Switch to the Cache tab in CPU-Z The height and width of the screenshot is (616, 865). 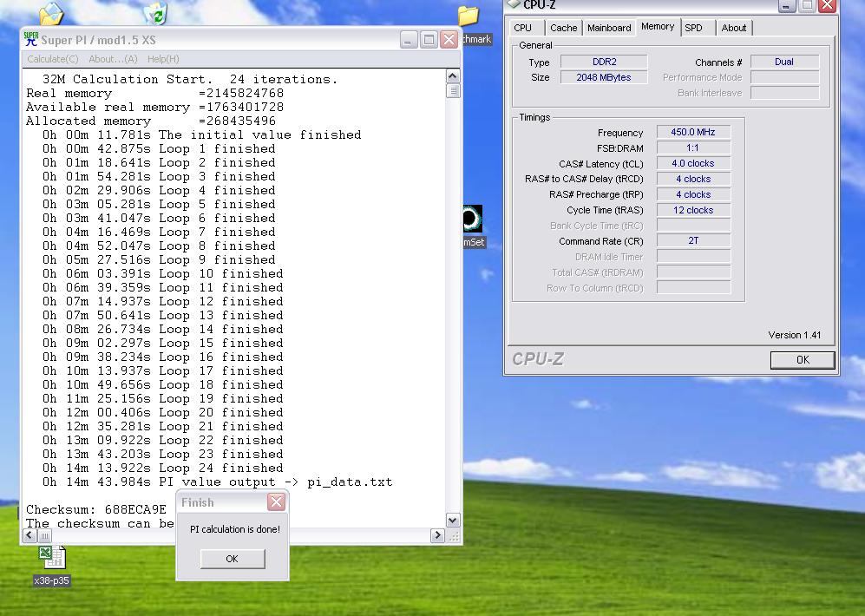(x=563, y=28)
